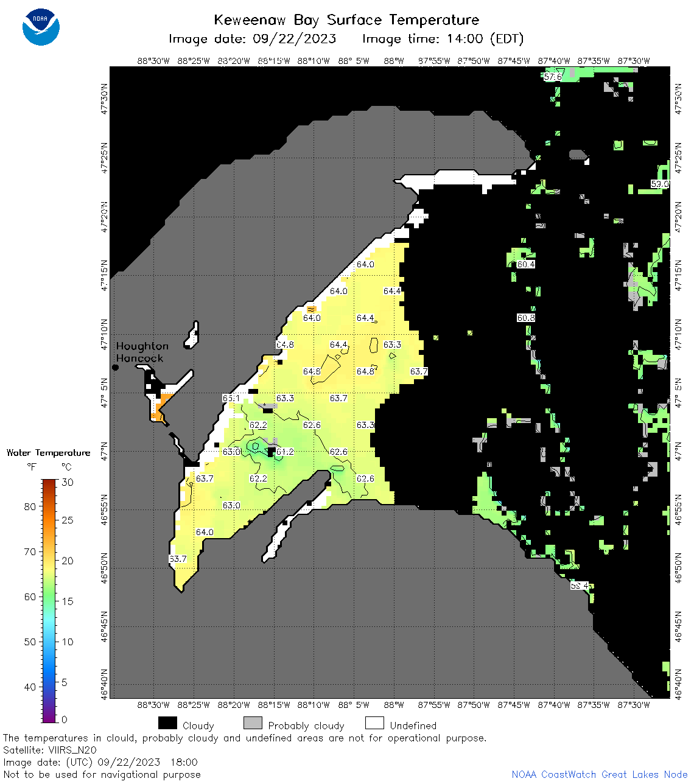Click the 50 mark on Fahrenheit scale
The image size is (694, 784).
click(30, 642)
